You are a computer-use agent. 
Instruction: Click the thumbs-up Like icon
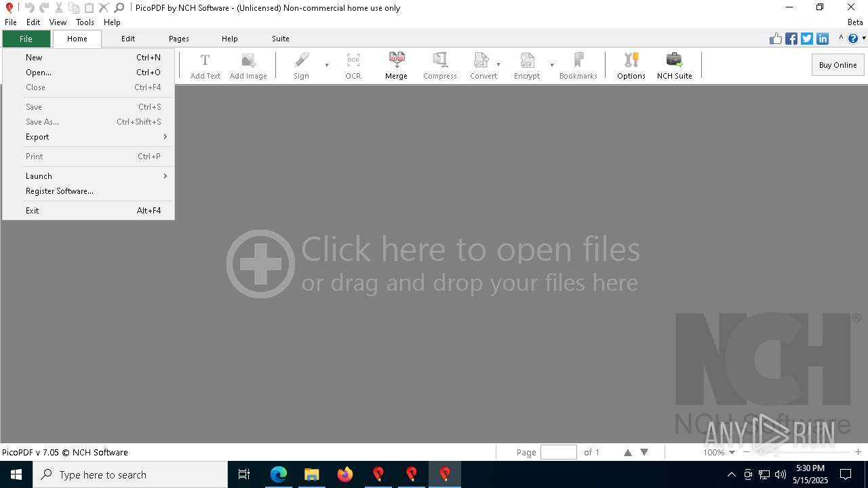(x=776, y=39)
